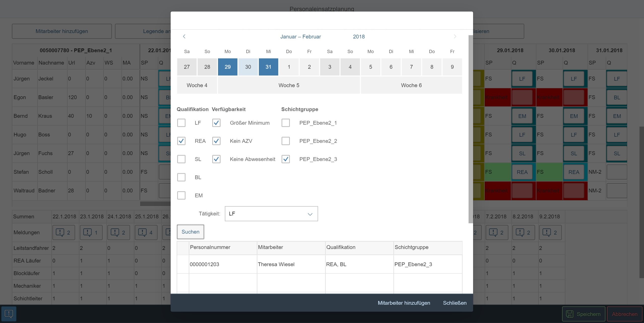The width and height of the screenshot is (644, 323).
Task: Click Schließen in dialog footer
Action: tap(454, 303)
